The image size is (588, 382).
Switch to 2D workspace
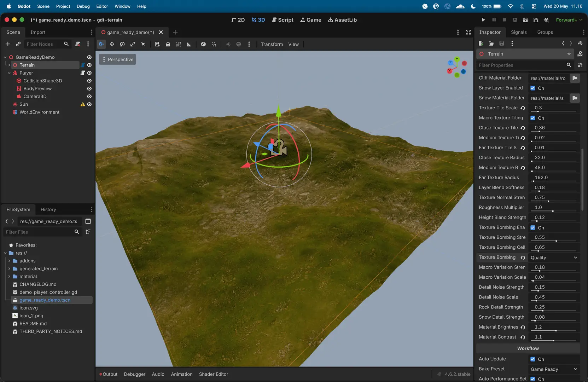point(238,20)
